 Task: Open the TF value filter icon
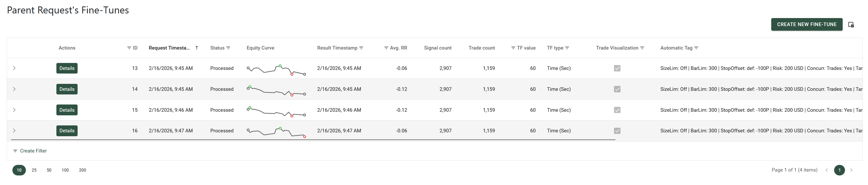[513, 48]
